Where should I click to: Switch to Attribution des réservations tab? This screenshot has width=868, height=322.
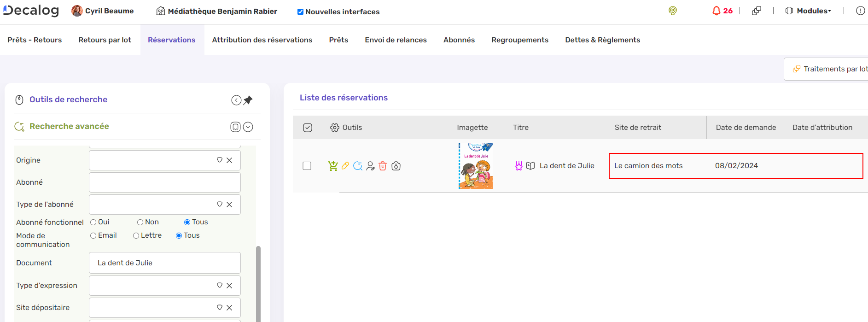[x=262, y=40]
